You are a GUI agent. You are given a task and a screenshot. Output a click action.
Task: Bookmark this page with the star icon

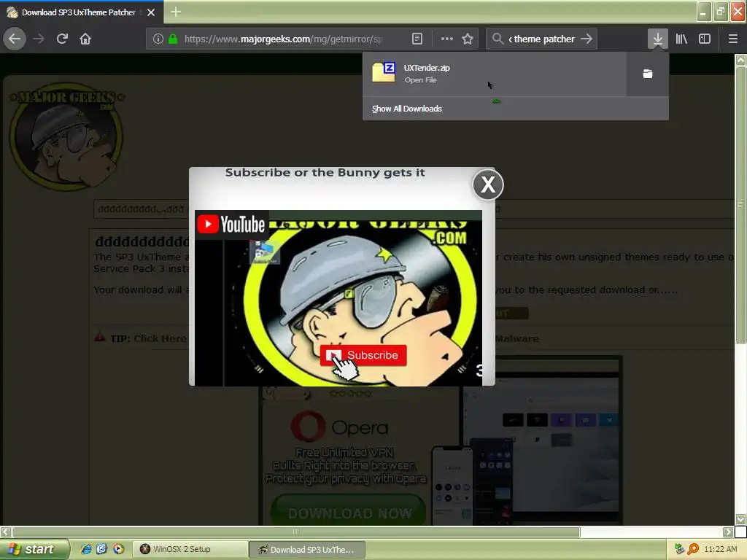[x=468, y=39]
